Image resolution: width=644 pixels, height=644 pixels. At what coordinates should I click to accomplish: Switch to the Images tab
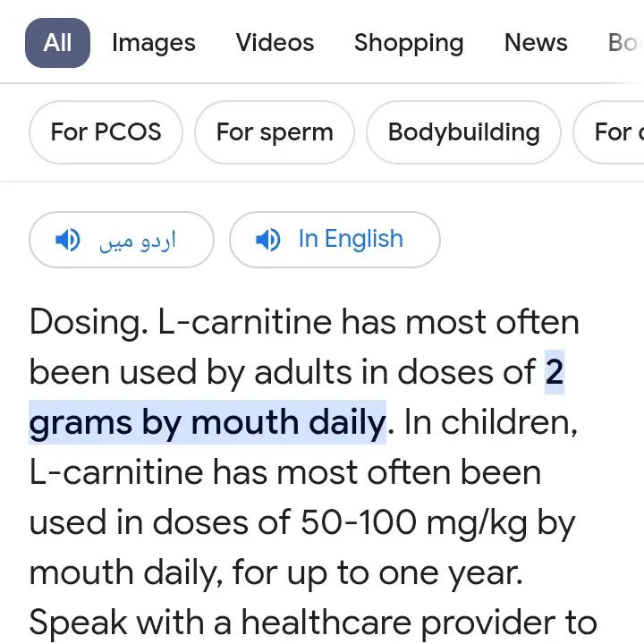(154, 43)
